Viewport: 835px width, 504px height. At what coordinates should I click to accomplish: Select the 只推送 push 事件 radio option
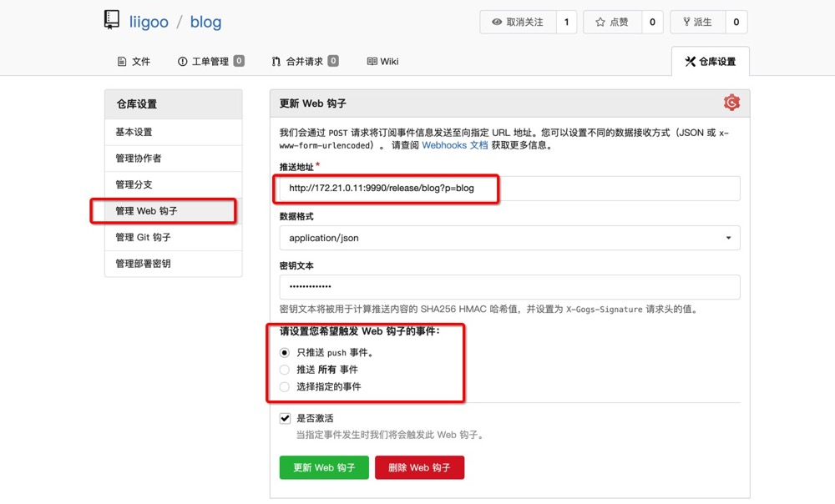[x=285, y=352]
